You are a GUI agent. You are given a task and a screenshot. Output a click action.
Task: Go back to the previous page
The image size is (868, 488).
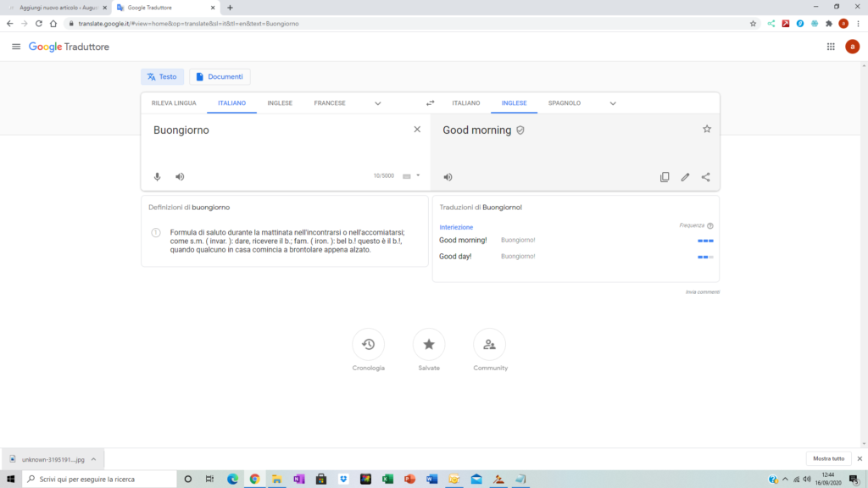[10, 24]
